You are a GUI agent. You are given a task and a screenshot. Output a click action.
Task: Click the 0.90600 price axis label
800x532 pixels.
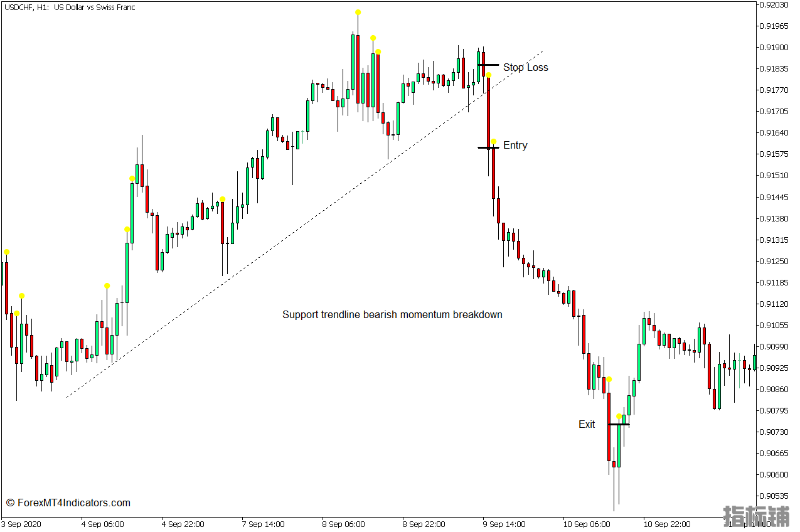click(774, 475)
